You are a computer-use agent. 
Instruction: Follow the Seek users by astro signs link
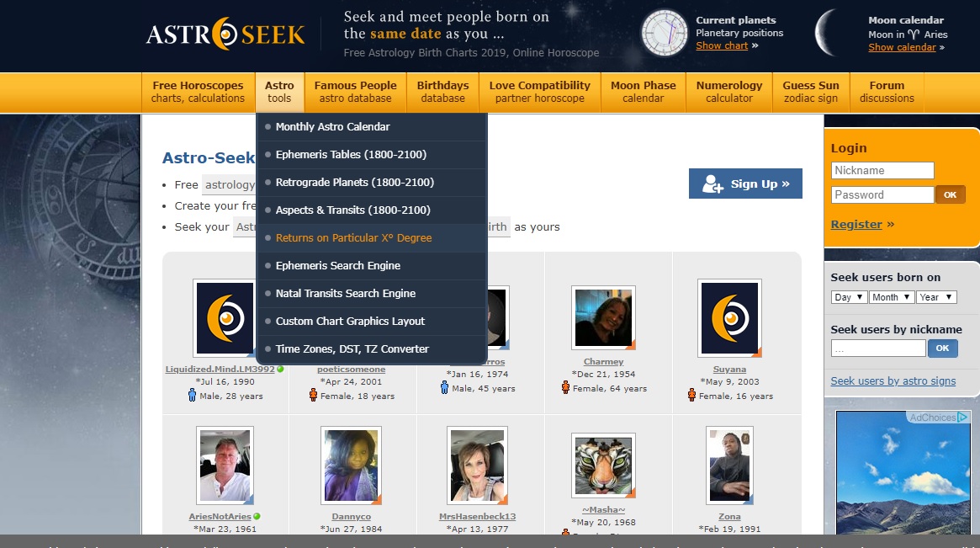tap(893, 381)
